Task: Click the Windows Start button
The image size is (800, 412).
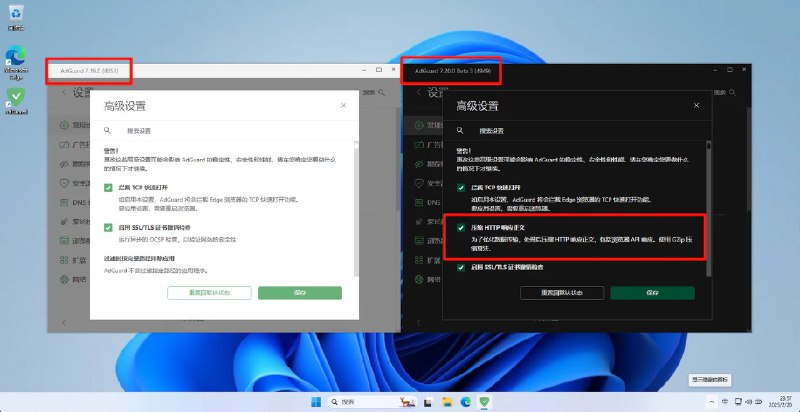Action: [x=318, y=401]
